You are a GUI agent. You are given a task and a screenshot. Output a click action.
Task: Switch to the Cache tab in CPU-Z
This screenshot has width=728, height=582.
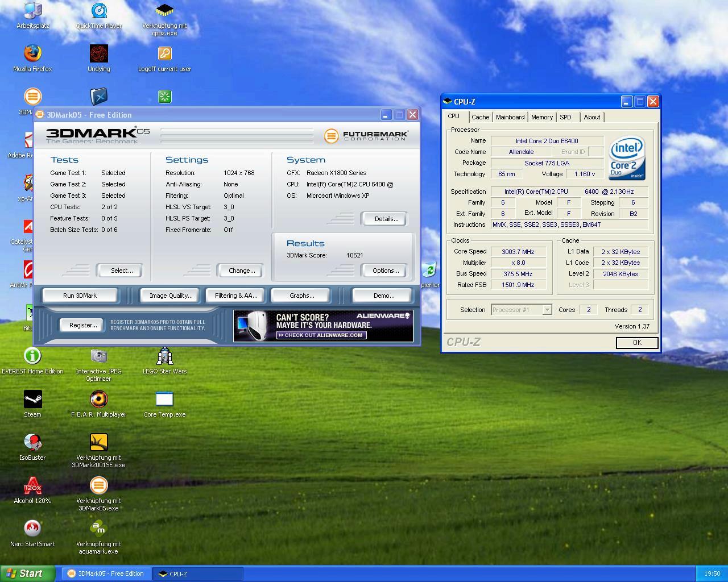pyautogui.click(x=480, y=117)
